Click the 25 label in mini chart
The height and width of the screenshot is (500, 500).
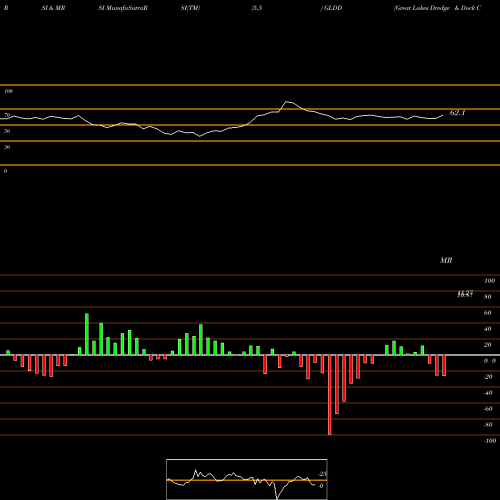click(322, 474)
